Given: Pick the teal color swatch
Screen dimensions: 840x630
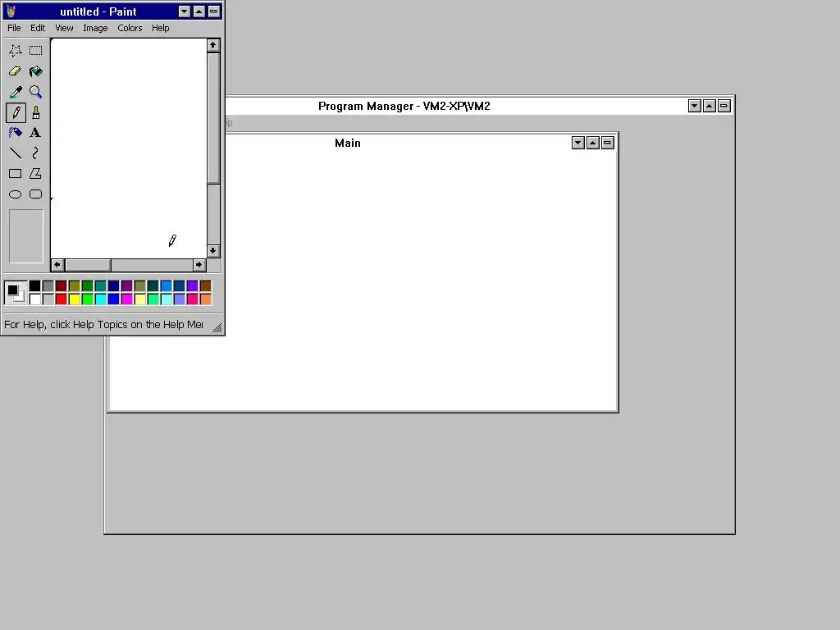Looking at the screenshot, I should [x=101, y=286].
